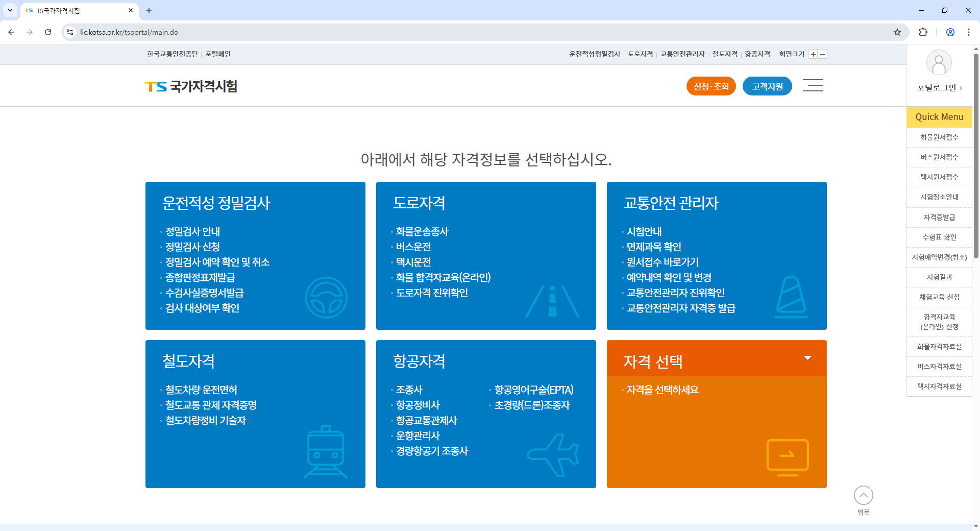Open 철도차량 운전면허 link

point(201,390)
